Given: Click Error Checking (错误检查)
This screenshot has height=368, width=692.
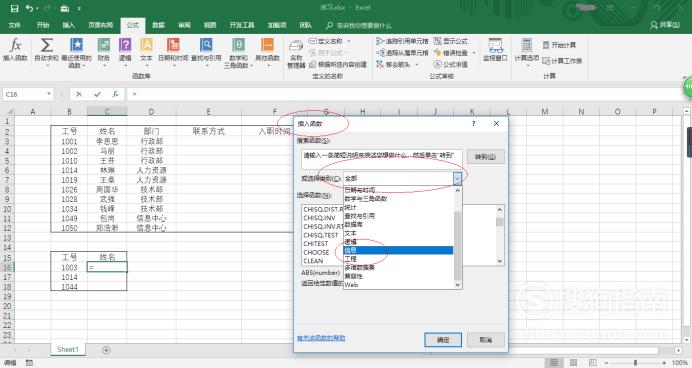Looking at the screenshot, I should 451,53.
